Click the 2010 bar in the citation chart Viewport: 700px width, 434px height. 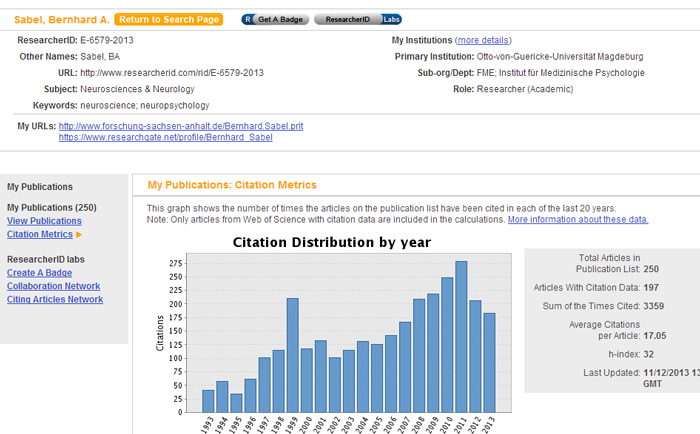pyautogui.click(x=447, y=345)
